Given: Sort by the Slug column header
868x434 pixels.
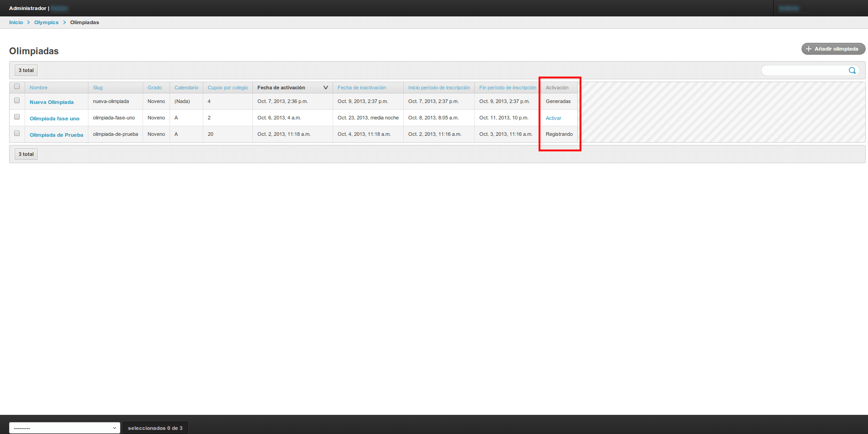Looking at the screenshot, I should (98, 88).
